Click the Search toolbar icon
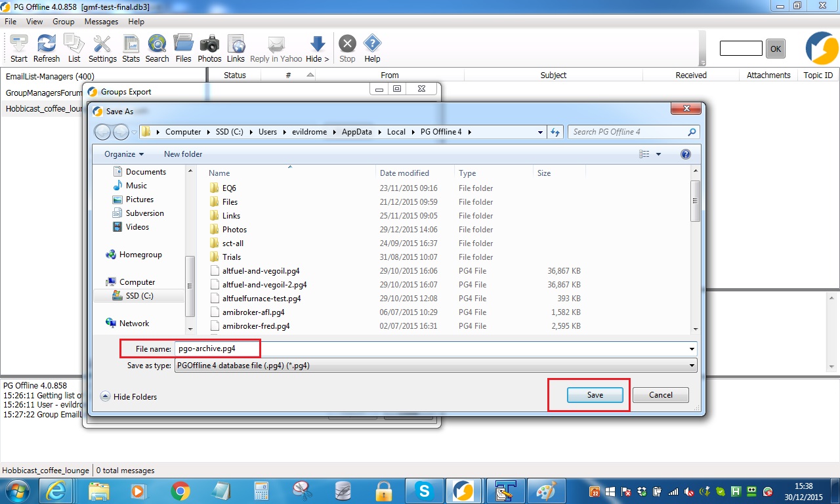Viewport: 840px width, 504px height. 157,49
